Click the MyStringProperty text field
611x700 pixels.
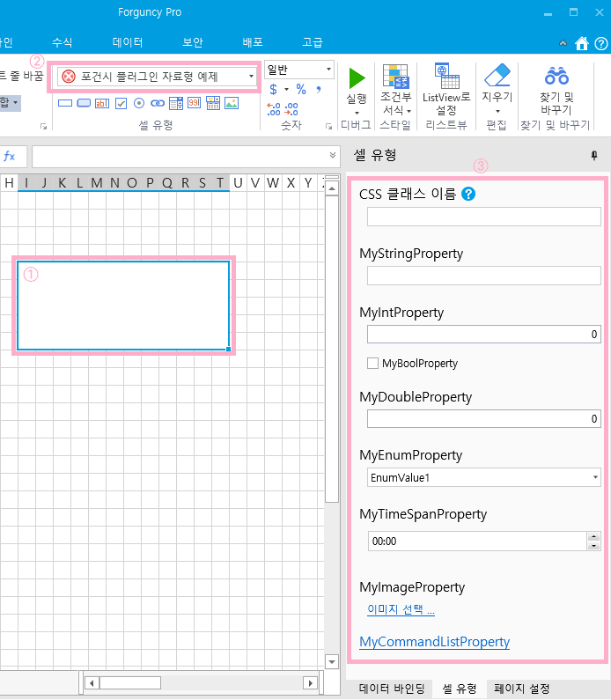point(483,276)
